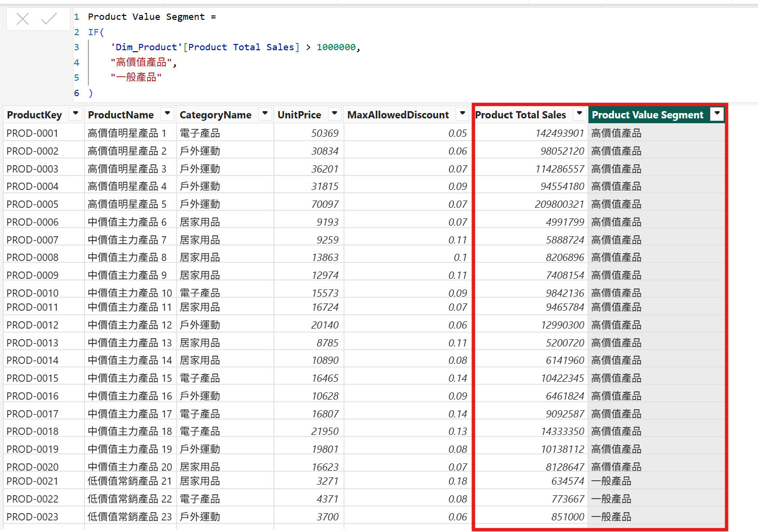The width and height of the screenshot is (758, 532).
Task: Click 'IF(' on formula line 2
Action: click(96, 32)
